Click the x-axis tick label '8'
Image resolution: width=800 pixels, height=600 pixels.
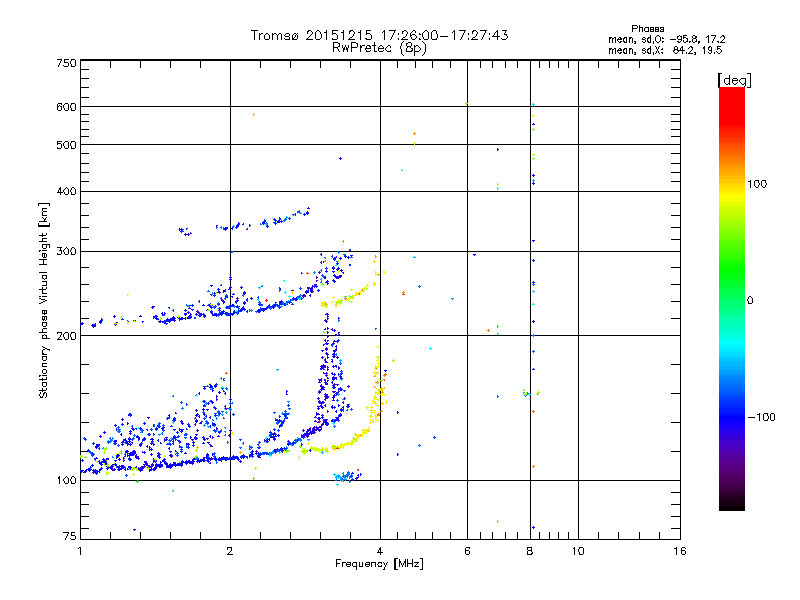click(x=530, y=551)
